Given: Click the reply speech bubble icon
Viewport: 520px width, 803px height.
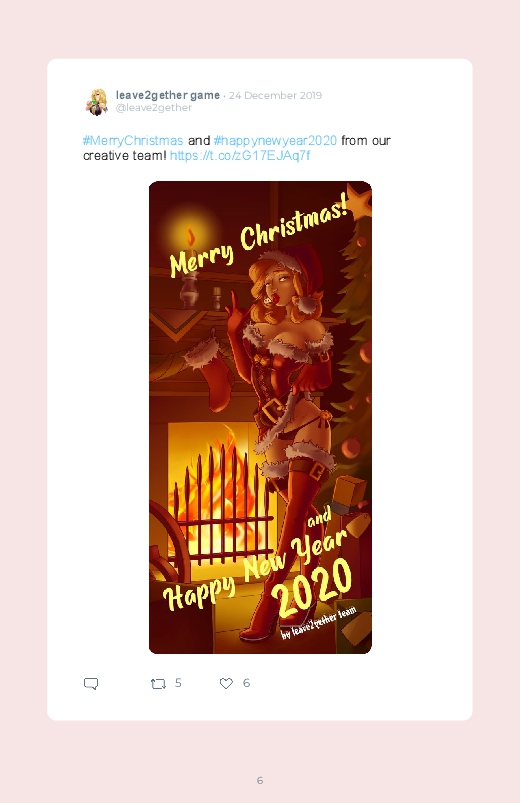Looking at the screenshot, I should click(91, 684).
